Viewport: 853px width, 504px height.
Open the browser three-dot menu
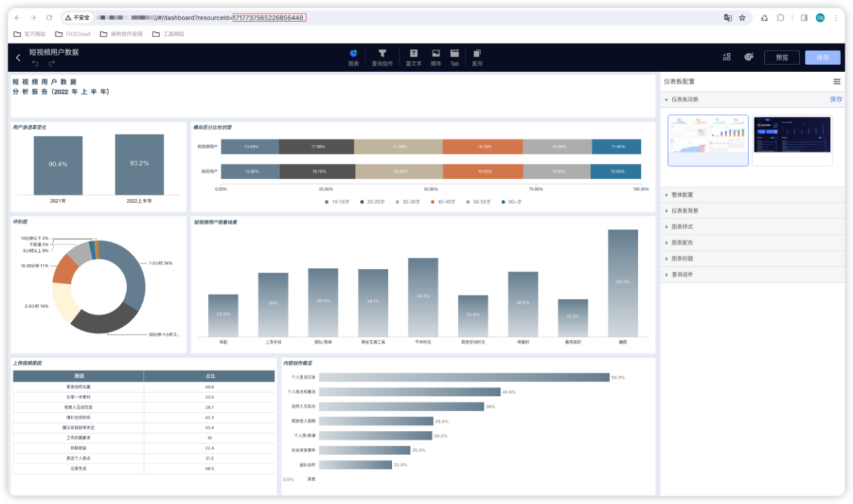pyautogui.click(x=836, y=17)
